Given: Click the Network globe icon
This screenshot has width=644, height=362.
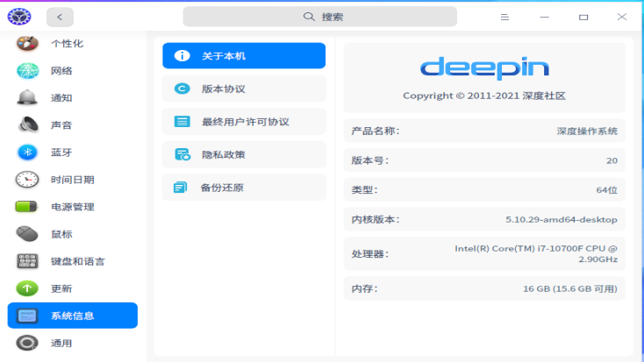Looking at the screenshot, I should coord(27,71).
